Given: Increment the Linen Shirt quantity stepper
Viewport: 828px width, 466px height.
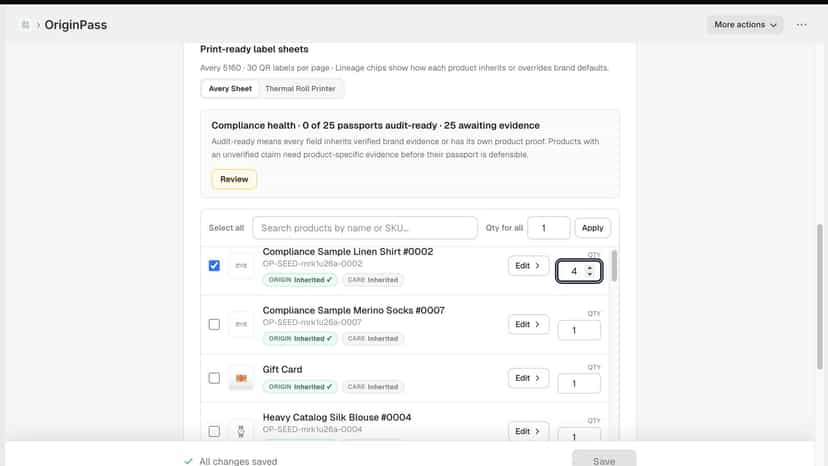Looking at the screenshot, I should [x=590, y=268].
